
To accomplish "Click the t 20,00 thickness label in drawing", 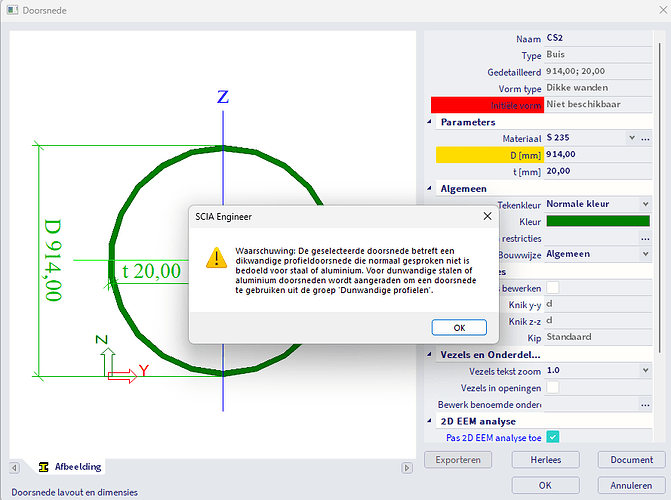I will click(151, 271).
